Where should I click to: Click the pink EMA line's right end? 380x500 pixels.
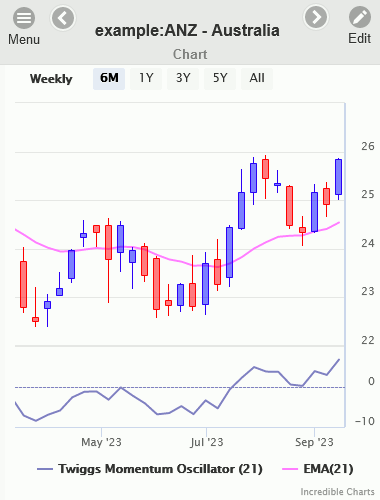click(339, 222)
